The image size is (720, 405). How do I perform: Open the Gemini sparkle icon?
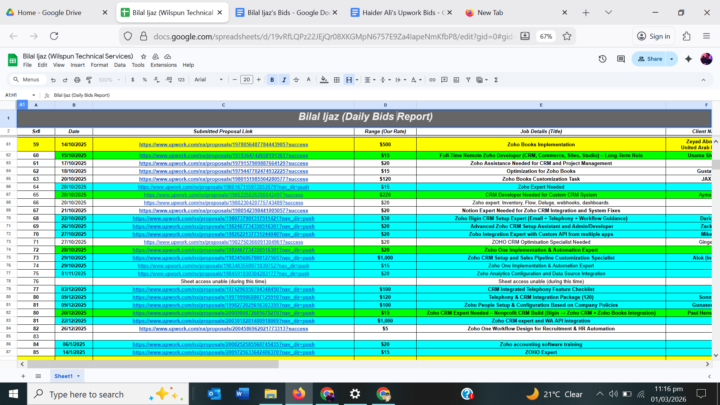coord(688,59)
